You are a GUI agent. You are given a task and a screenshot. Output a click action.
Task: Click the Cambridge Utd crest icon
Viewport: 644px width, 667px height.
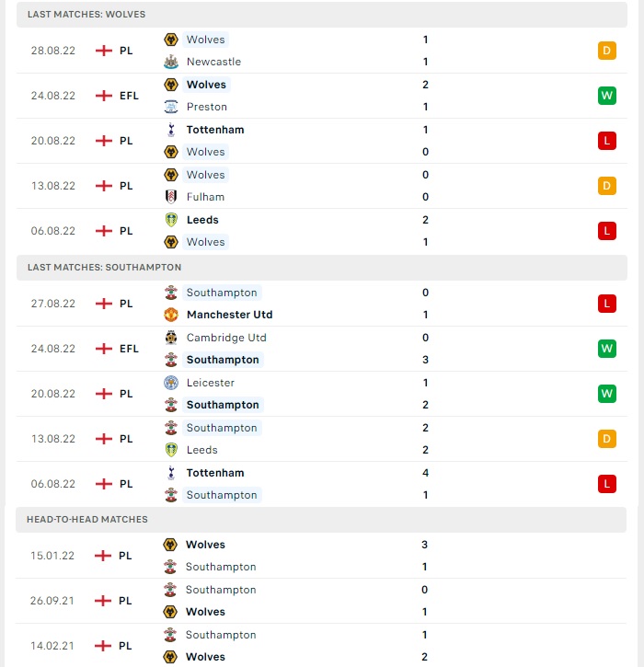(171, 338)
